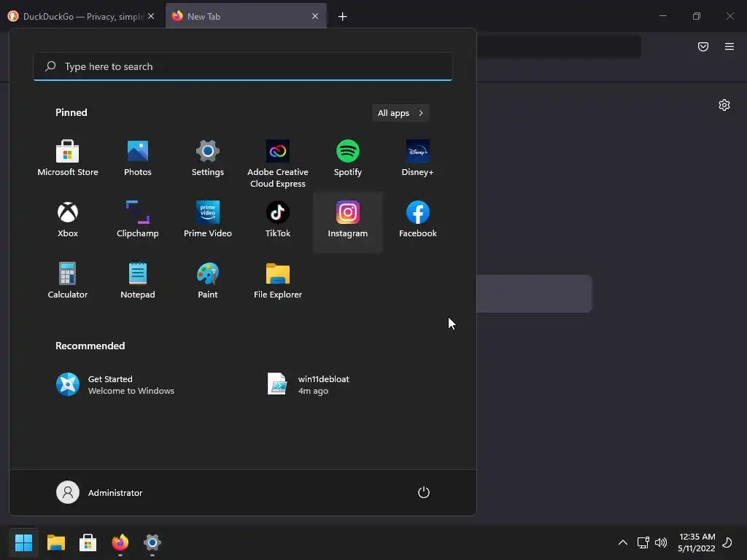
Task: Open New Tab personalize gear
Action: (x=724, y=105)
